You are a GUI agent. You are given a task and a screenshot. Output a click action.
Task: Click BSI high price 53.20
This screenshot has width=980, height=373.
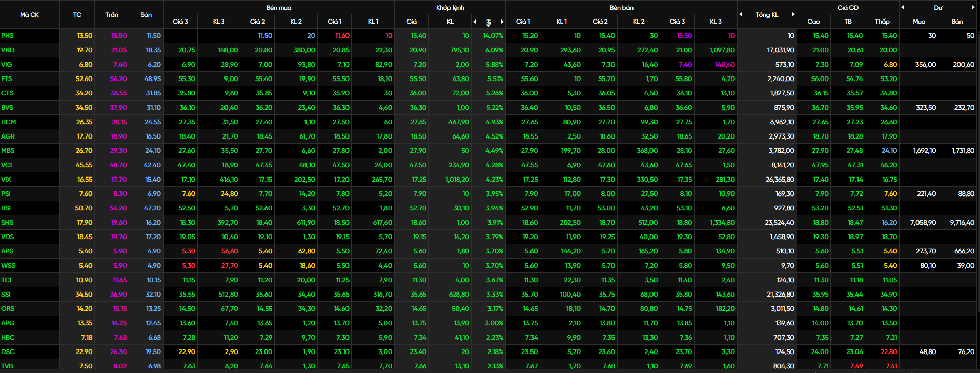(x=820, y=208)
